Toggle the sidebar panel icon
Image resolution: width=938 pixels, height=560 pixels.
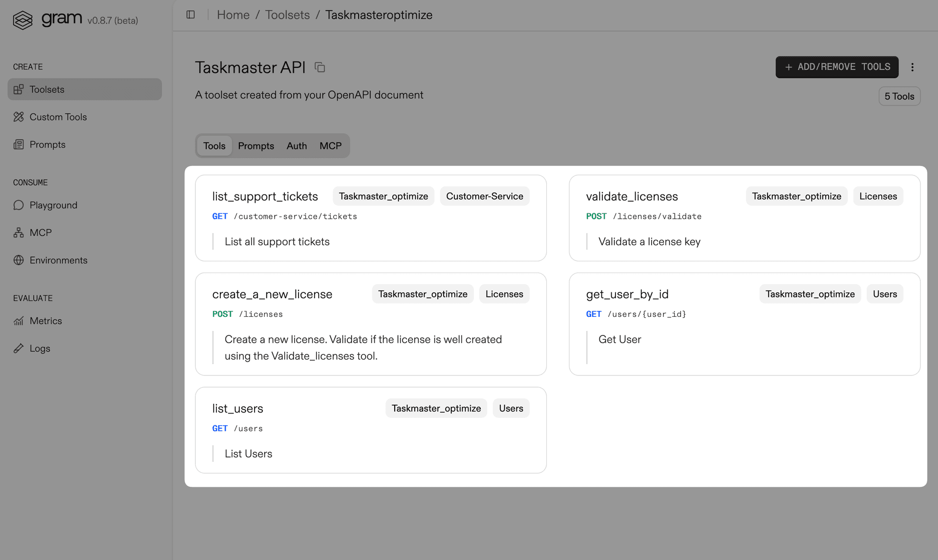tap(191, 15)
